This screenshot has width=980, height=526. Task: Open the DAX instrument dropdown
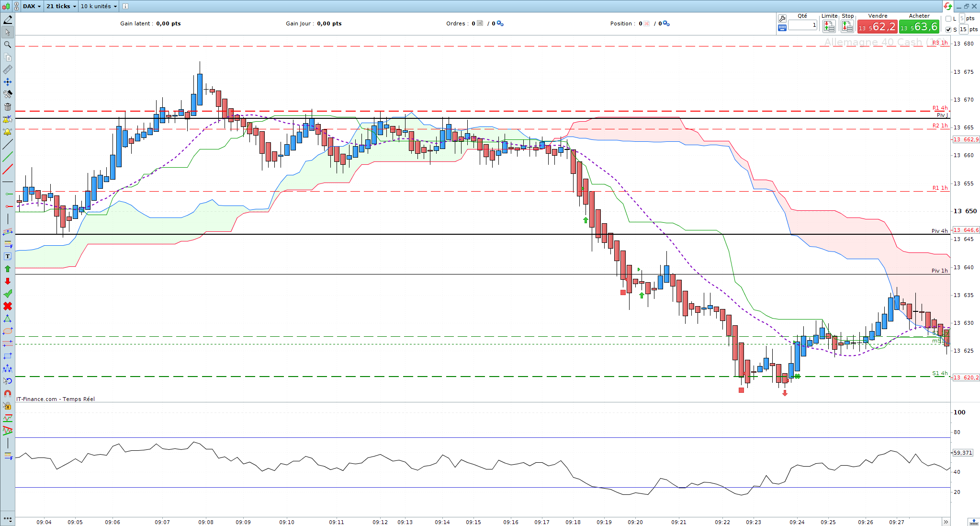[32, 6]
